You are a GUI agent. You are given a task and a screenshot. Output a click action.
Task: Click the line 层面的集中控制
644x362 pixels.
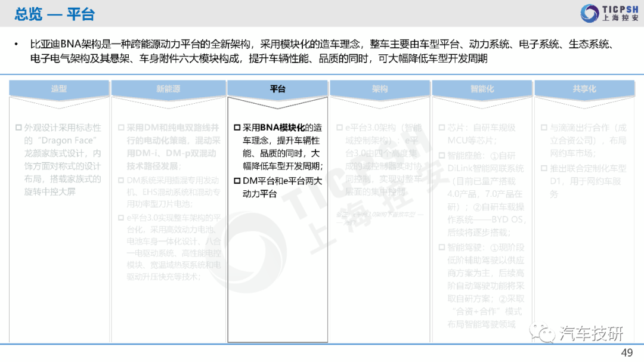[x=376, y=191]
